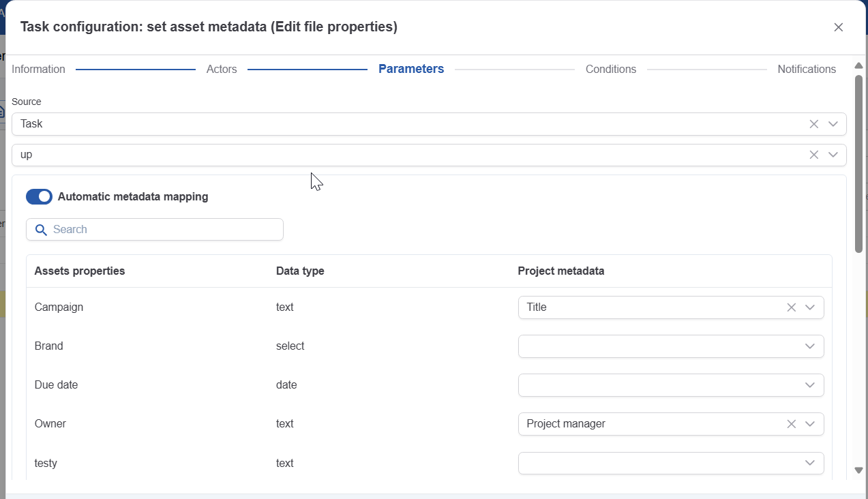Click the dialog vertical scrollbar thumb
The width and height of the screenshot is (868, 499).
[858, 164]
